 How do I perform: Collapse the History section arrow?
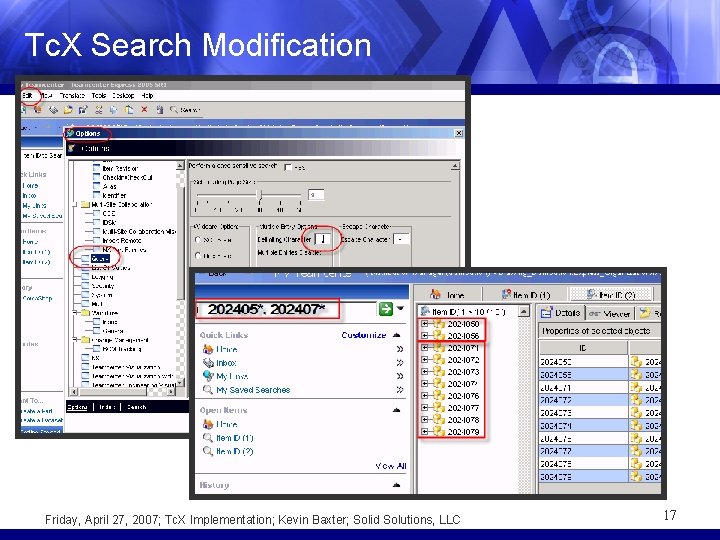(x=397, y=485)
